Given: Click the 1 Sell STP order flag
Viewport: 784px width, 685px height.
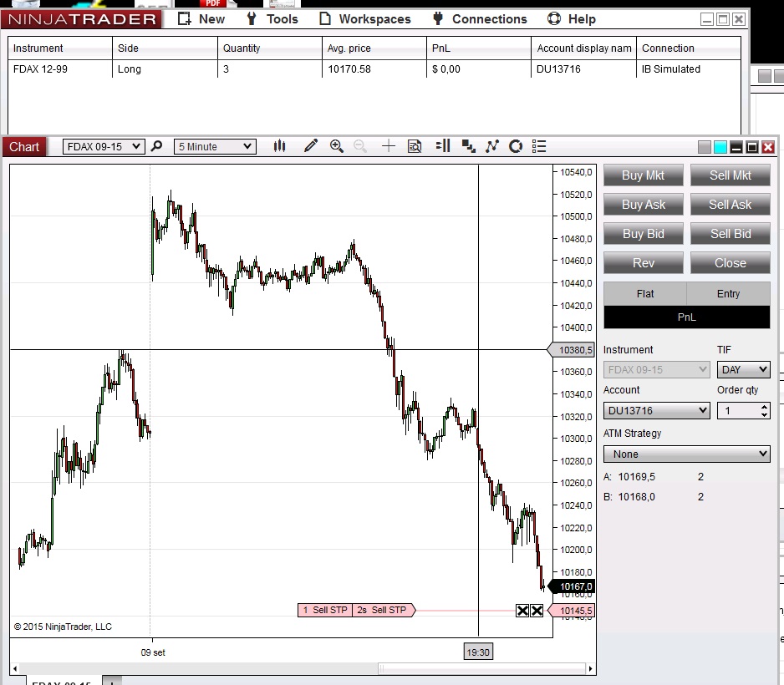Looking at the screenshot, I should point(325,610).
